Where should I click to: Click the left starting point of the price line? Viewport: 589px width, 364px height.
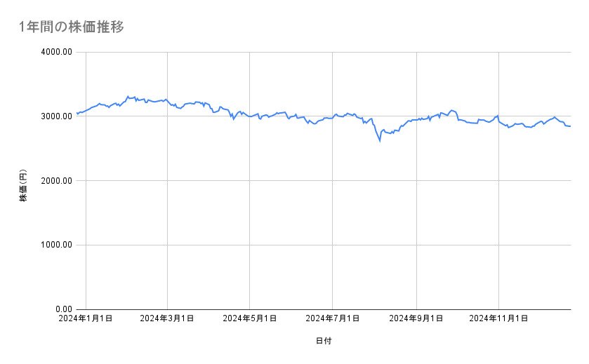click(x=77, y=113)
